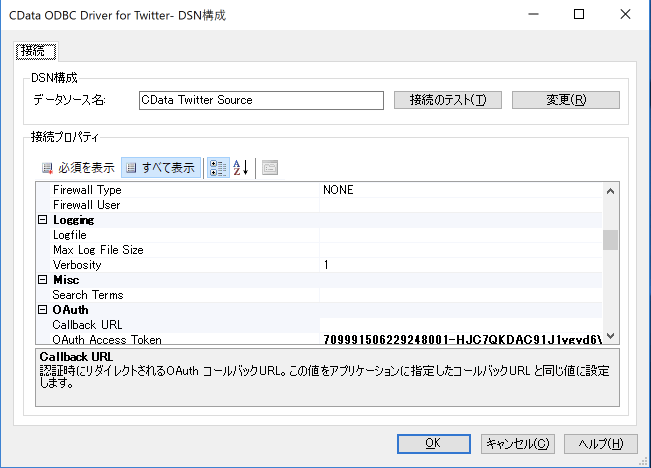The image size is (651, 468).
Task: Click the property grid scrollbar thumb
Action: click(610, 240)
